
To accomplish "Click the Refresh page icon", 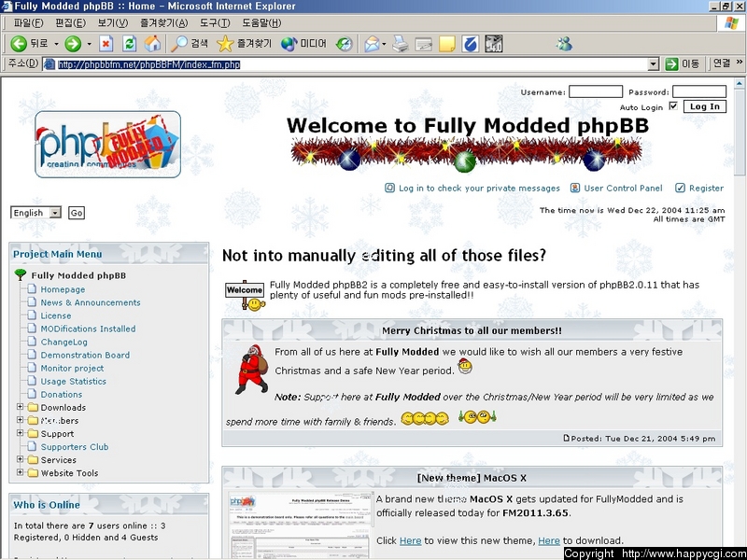I will (x=129, y=44).
